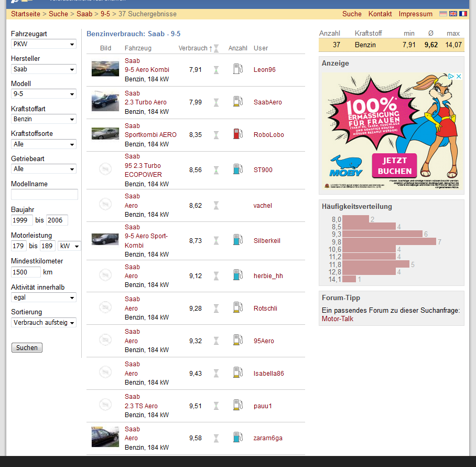Click the blue fuel pump icon for ST900
The height and width of the screenshot is (467, 476).
point(238,169)
